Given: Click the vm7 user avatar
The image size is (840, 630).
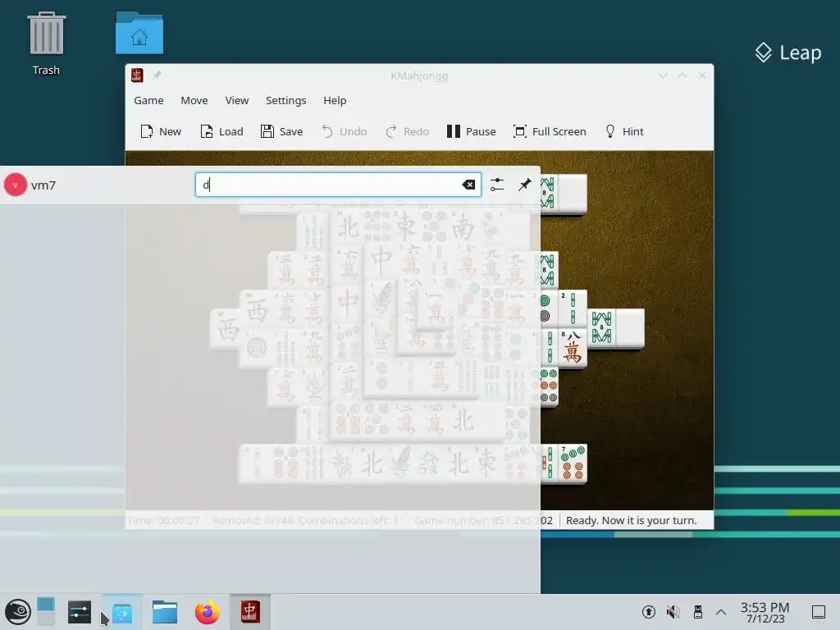Looking at the screenshot, I should click(16, 185).
